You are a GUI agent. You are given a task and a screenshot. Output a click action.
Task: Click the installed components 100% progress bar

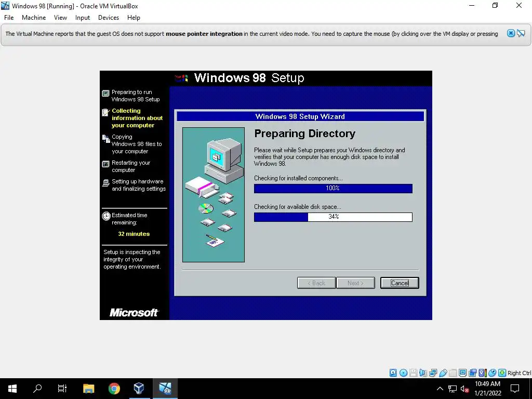333,188
